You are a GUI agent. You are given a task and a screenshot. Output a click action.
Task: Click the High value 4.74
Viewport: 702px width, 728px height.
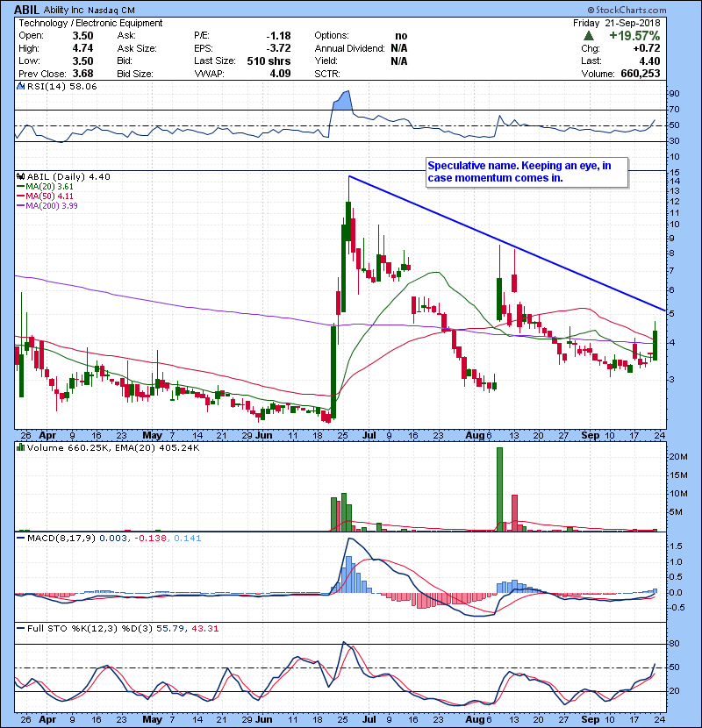pyautogui.click(x=82, y=48)
